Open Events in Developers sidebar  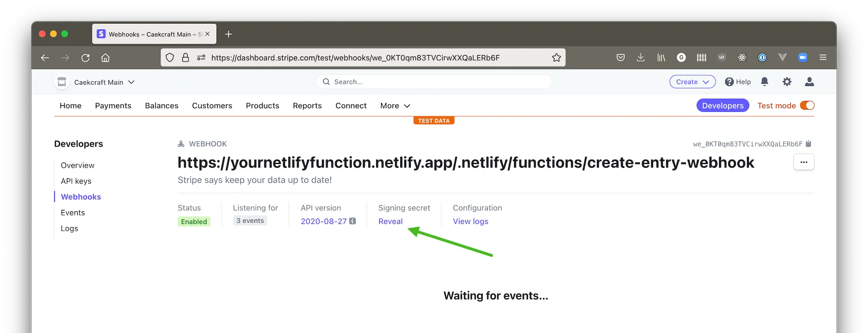click(73, 213)
